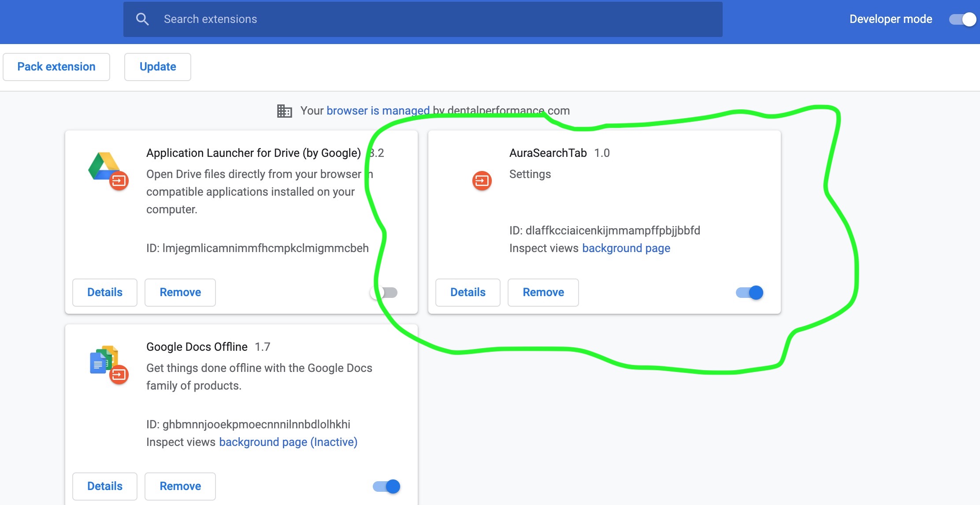The width and height of the screenshot is (980, 505).
Task: Click the Google Docs Offline icon
Action: pos(108,364)
